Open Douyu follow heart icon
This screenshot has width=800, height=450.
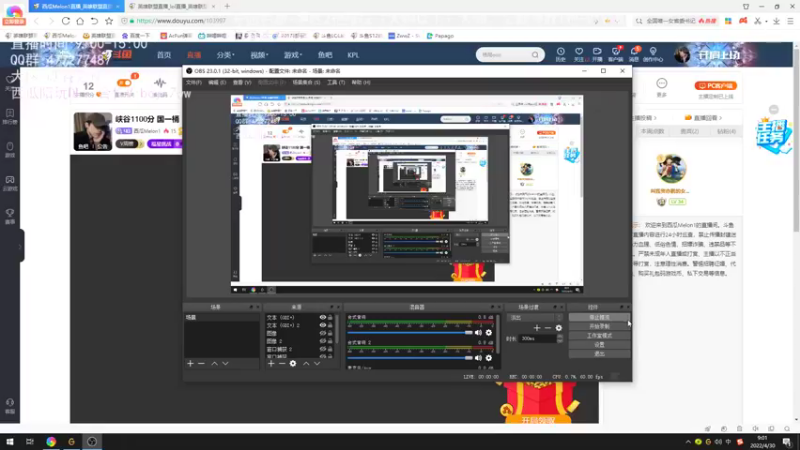[579, 54]
